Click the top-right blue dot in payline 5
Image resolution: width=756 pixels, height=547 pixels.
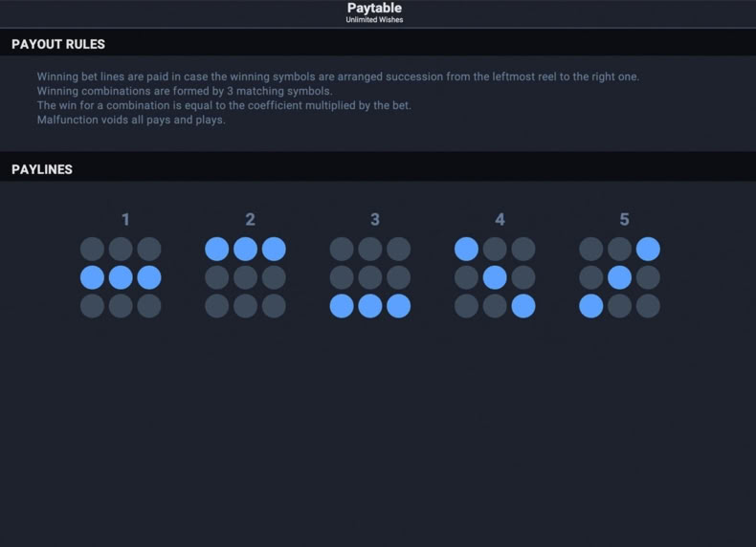coord(648,250)
